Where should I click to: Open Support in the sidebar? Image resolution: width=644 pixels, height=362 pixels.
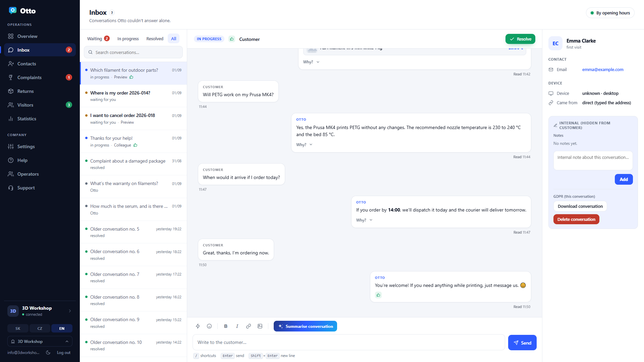tap(40, 188)
